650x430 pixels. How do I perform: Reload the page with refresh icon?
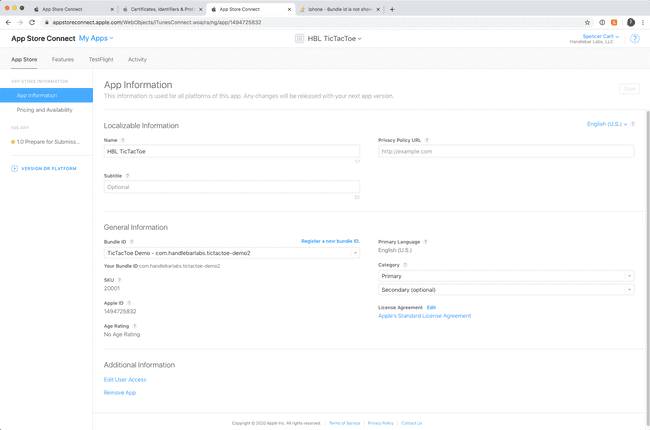point(32,22)
